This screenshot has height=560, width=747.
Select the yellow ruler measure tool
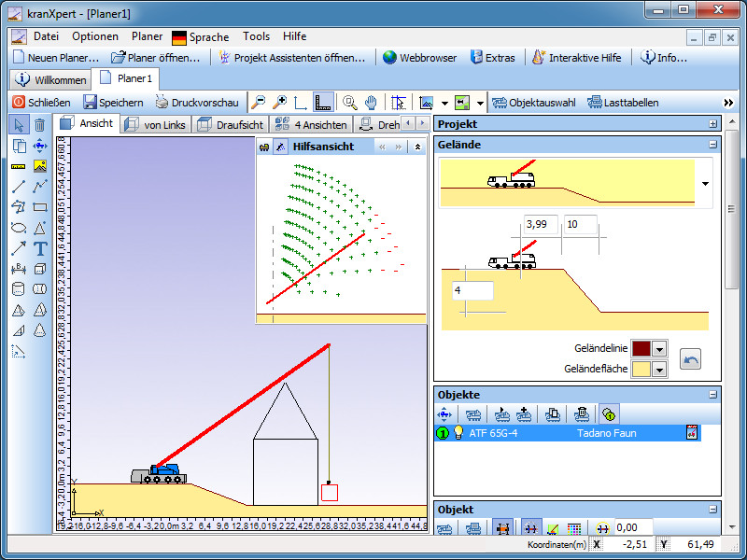(x=18, y=166)
